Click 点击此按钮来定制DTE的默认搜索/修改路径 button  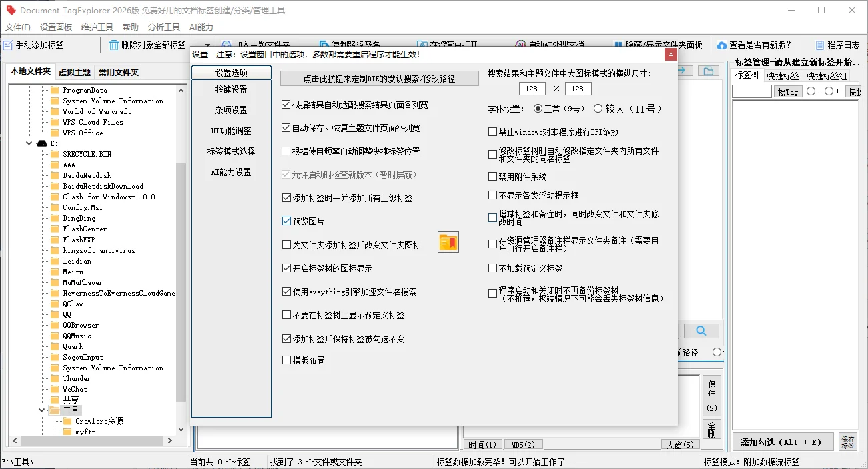(380, 79)
